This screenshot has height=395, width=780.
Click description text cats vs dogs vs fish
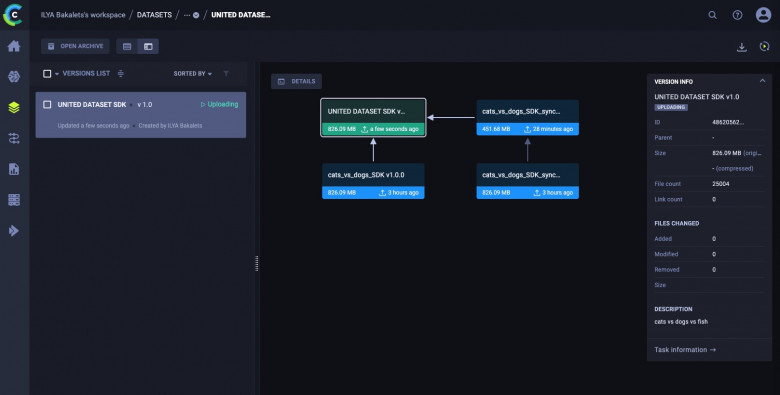[681, 322]
